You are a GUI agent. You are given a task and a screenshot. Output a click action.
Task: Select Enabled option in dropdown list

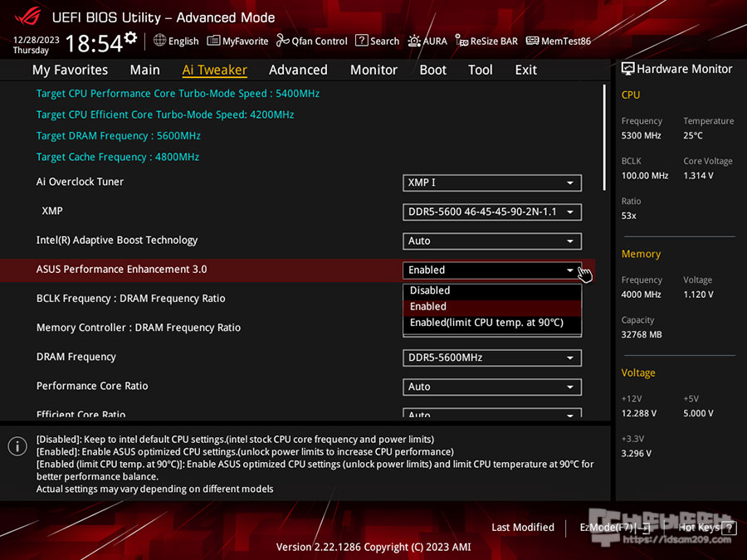tap(492, 307)
